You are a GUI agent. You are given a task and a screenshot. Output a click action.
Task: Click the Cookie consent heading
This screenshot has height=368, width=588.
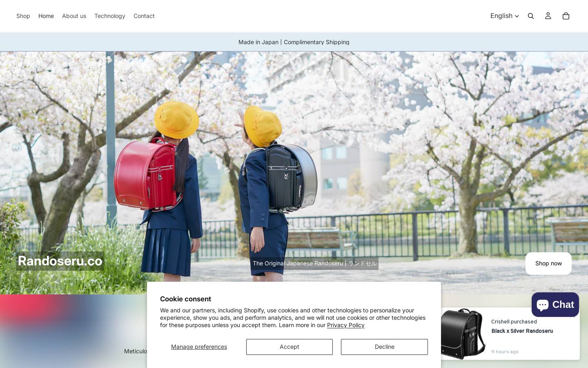pos(185,299)
